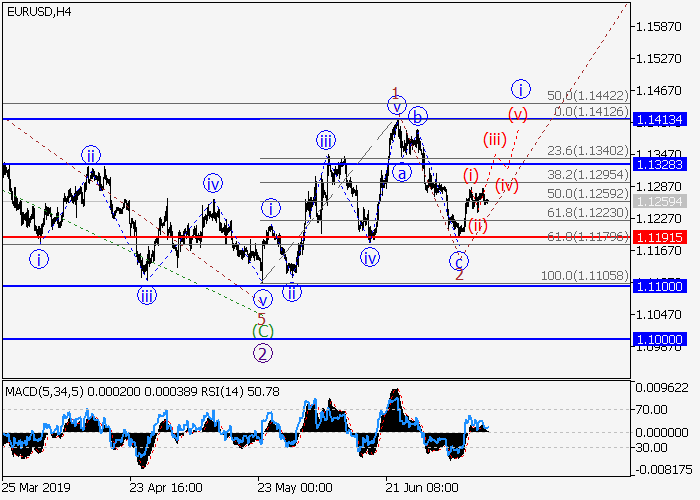The height and width of the screenshot is (500, 700).
Task: Click the red (v) forecast wave label
Action: [517, 113]
